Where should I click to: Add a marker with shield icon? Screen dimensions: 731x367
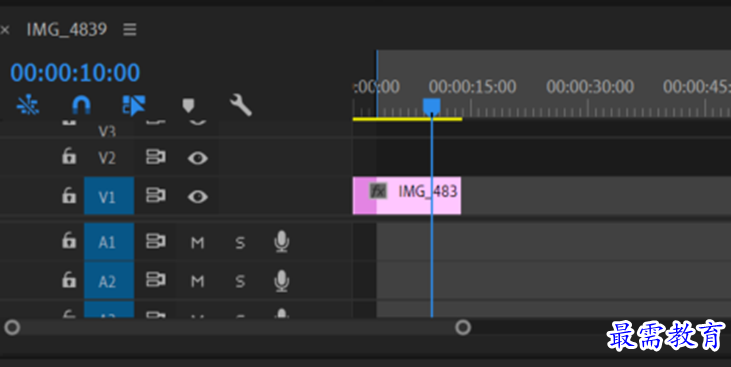188,105
